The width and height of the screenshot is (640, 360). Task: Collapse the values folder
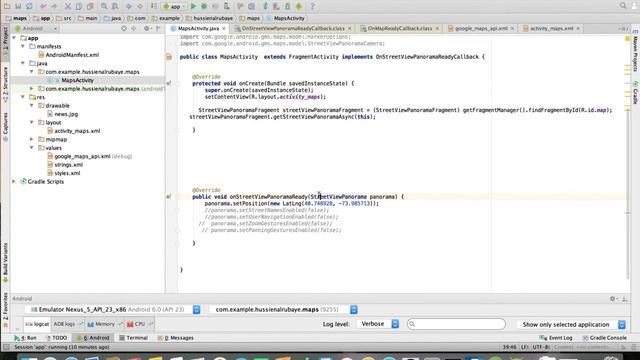pyautogui.click(x=32, y=148)
